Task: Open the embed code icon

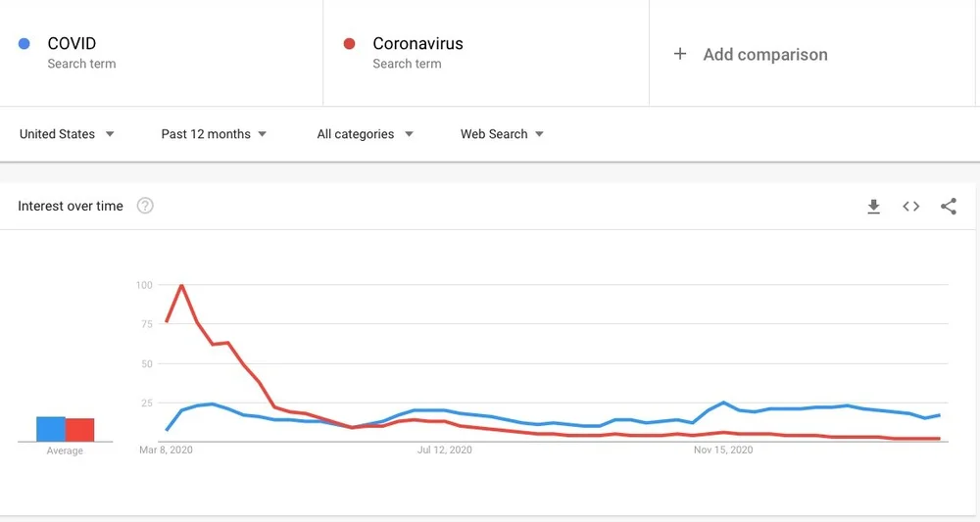Action: pos(910,206)
